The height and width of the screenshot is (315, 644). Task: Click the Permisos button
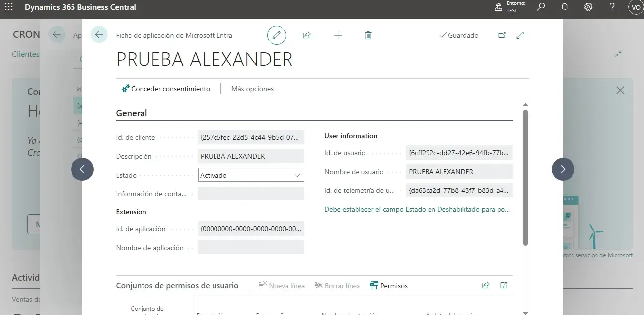click(389, 286)
